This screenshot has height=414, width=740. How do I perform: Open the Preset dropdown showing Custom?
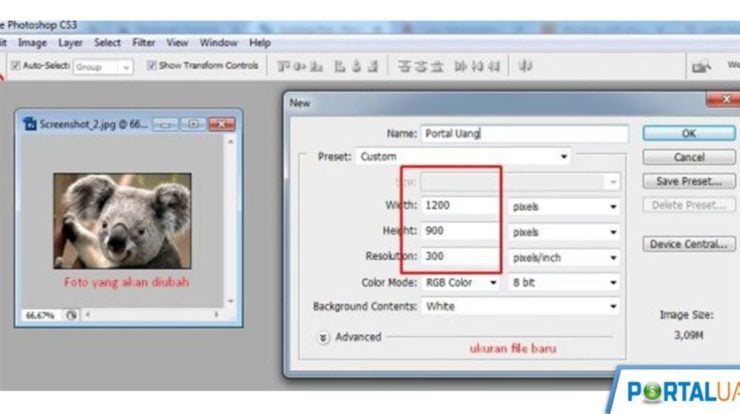point(462,157)
